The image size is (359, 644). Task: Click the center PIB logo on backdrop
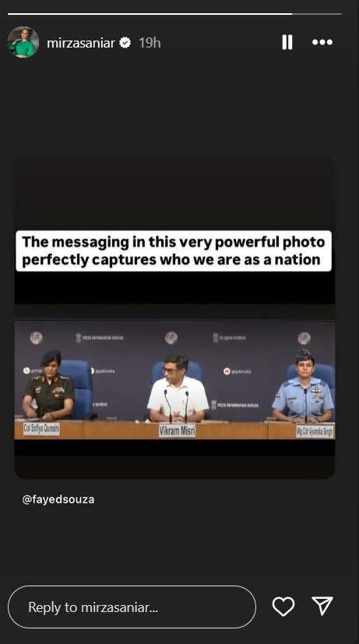[x=171, y=338]
